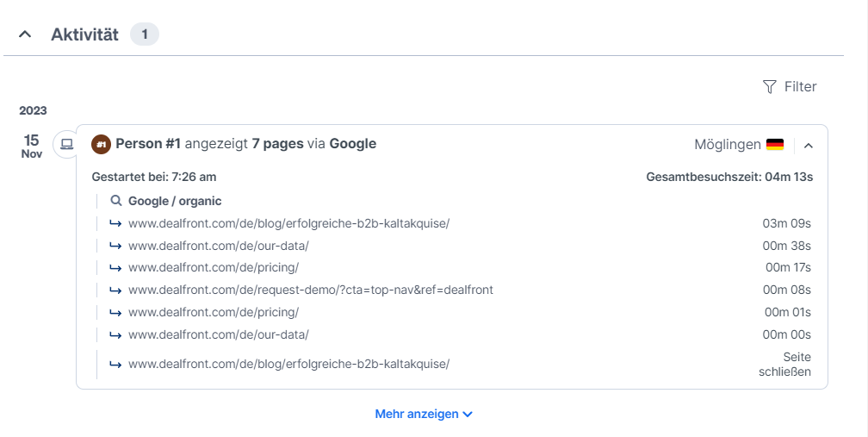Collapse the Aktivität section chevron
Screen dimensions: 868x437
pos(25,34)
